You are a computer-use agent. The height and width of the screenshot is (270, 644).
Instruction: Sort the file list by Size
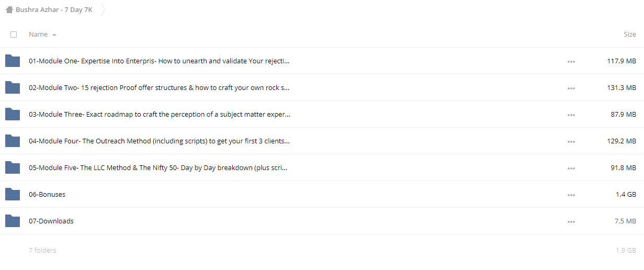click(x=630, y=34)
